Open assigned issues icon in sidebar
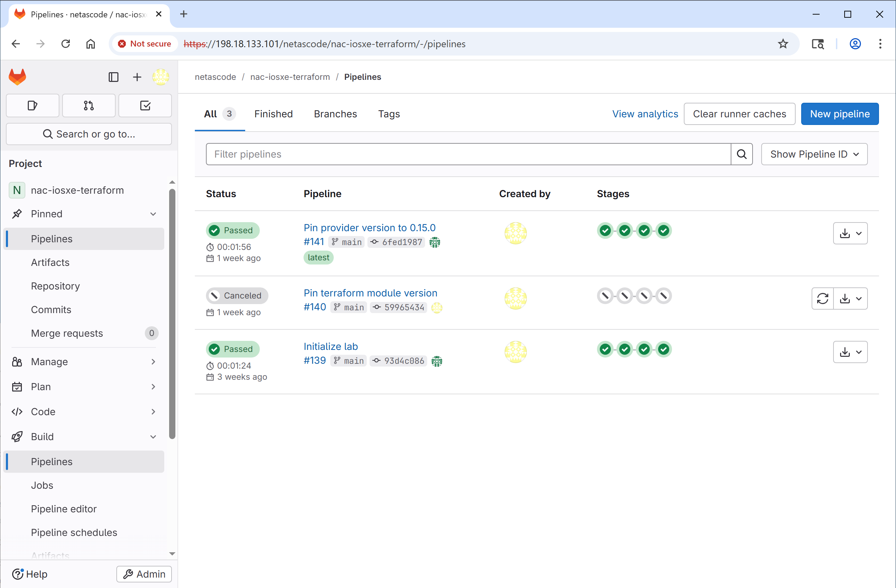The height and width of the screenshot is (588, 896). pos(33,106)
